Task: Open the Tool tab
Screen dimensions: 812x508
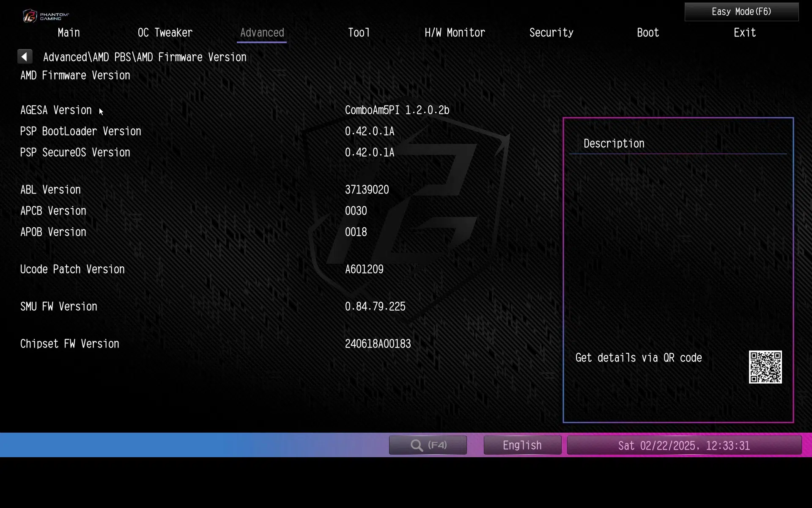Action: [x=359, y=33]
